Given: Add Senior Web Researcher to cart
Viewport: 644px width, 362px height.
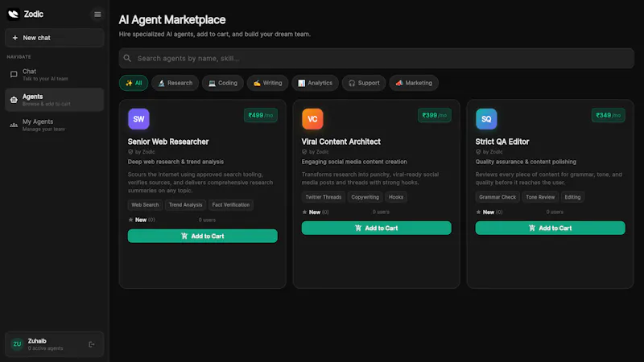Looking at the screenshot, I should (203, 236).
